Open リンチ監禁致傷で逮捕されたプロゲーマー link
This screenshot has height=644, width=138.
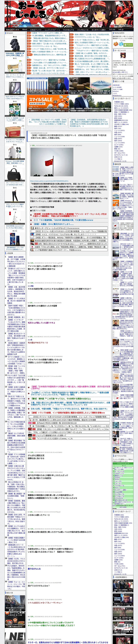click(58, 250)
